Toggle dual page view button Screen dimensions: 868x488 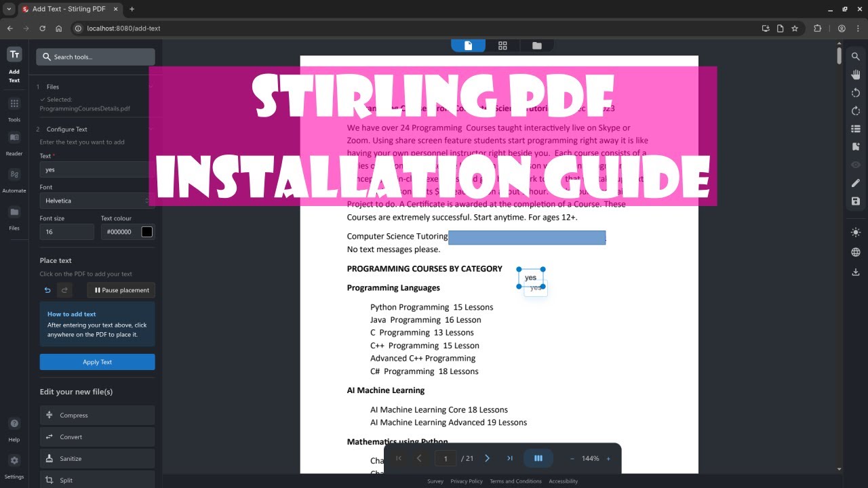coord(538,458)
